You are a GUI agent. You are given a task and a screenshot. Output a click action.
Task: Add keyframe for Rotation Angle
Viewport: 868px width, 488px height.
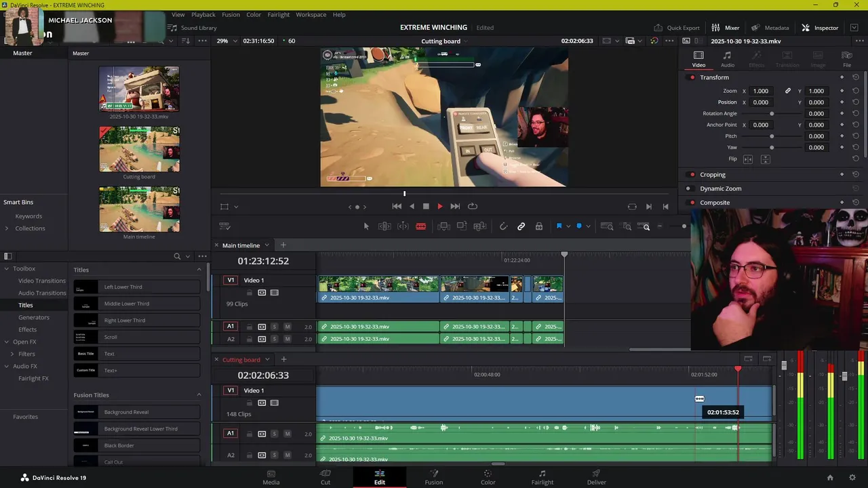842,114
